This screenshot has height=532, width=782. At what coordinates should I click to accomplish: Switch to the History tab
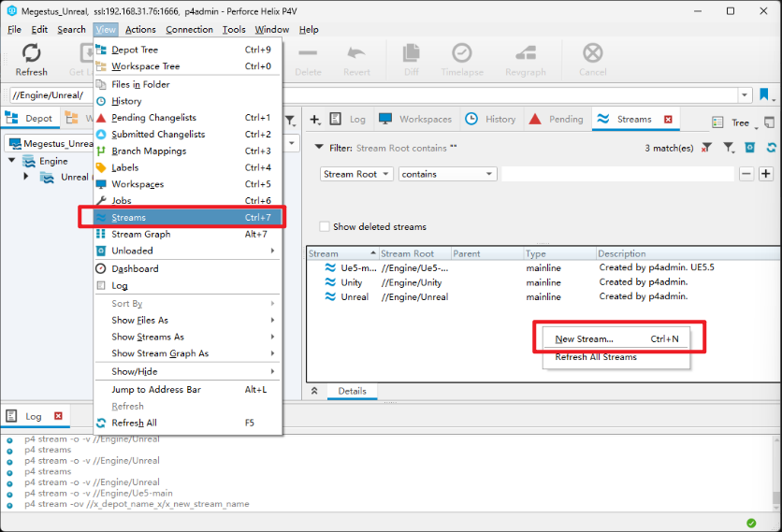(x=491, y=119)
